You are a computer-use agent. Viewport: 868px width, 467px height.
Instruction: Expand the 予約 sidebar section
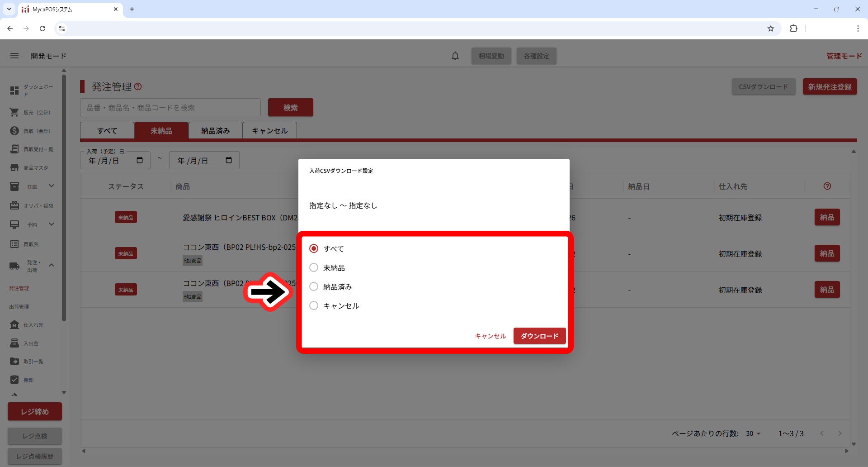tap(52, 224)
